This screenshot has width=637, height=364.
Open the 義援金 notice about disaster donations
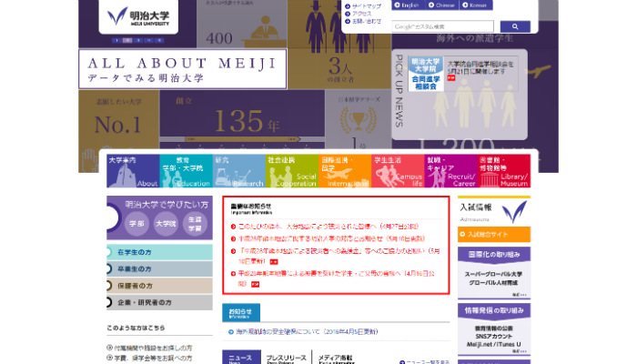(x=339, y=256)
